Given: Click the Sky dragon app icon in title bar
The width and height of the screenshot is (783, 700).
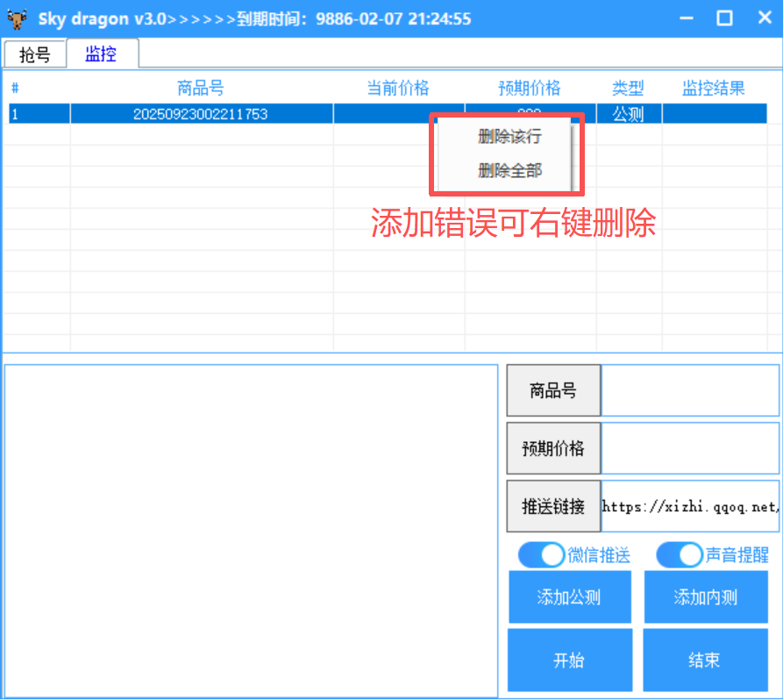Looking at the screenshot, I should click(x=16, y=18).
